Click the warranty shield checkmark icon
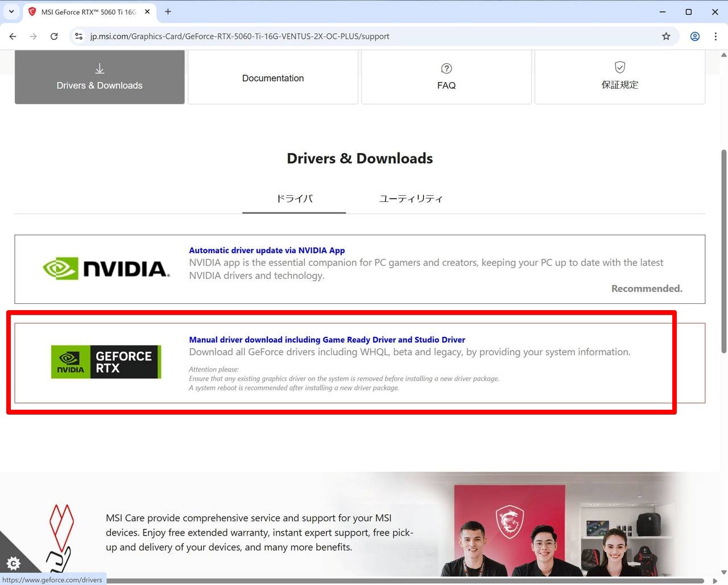The image size is (728, 585). pos(620,67)
